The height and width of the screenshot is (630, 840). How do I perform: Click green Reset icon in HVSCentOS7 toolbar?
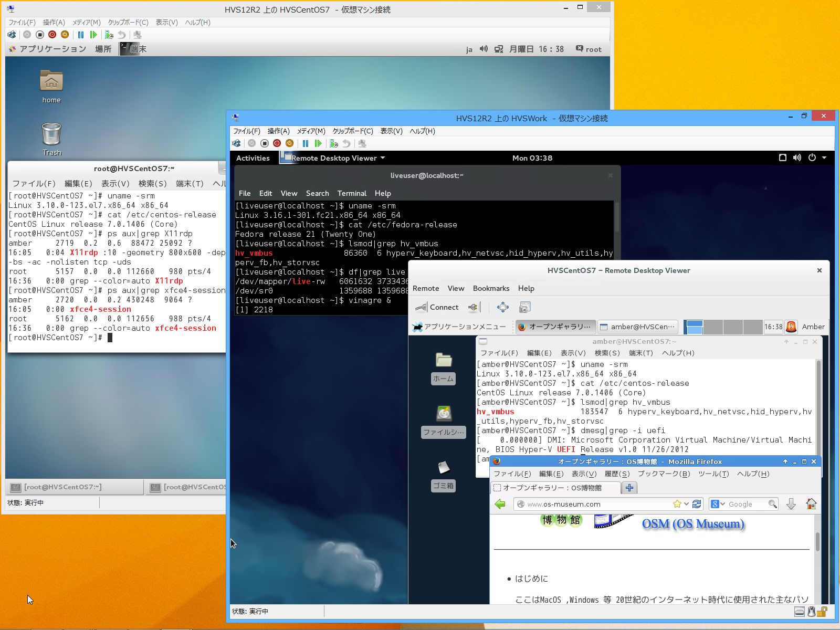[x=93, y=35]
